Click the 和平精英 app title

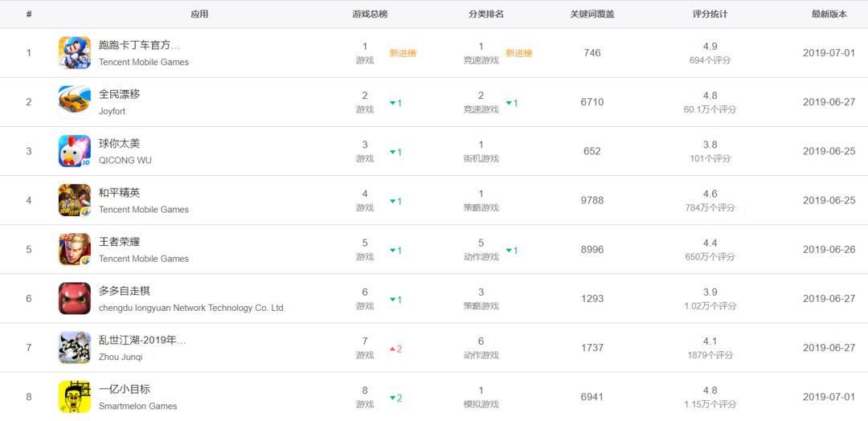click(120, 193)
